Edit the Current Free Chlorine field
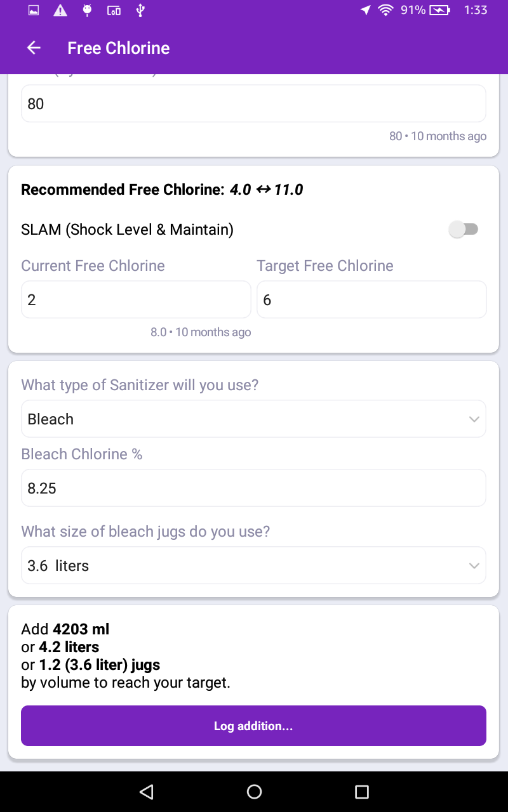Image resolution: width=508 pixels, height=812 pixels. tap(136, 299)
